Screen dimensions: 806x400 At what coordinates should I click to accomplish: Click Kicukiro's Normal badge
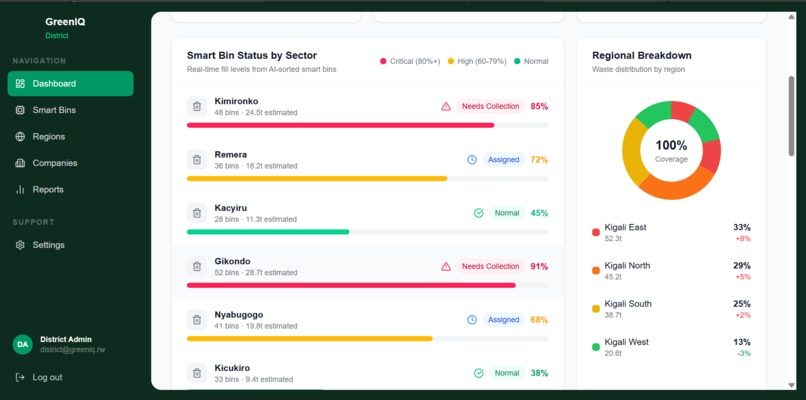(x=507, y=373)
